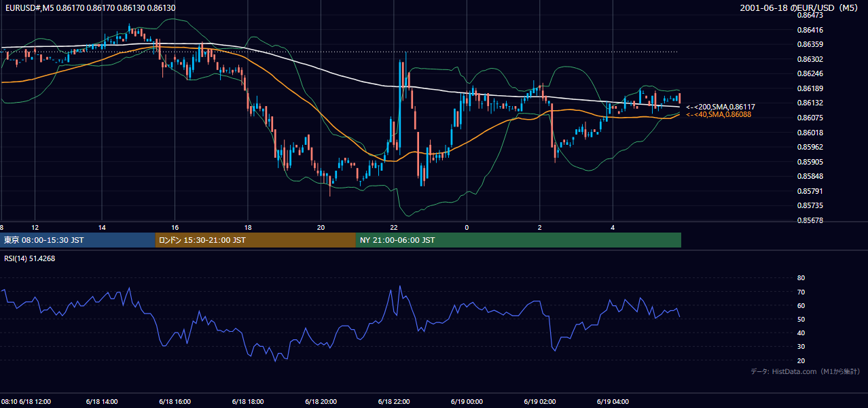The height and width of the screenshot is (408, 868).
Task: Click price axis value 0.85791
Action: pos(810,191)
